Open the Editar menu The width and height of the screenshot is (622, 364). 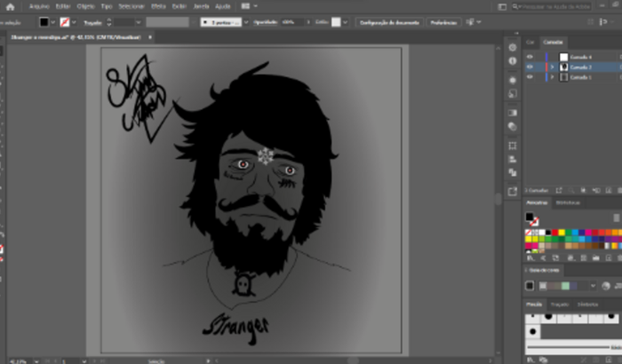point(63,6)
